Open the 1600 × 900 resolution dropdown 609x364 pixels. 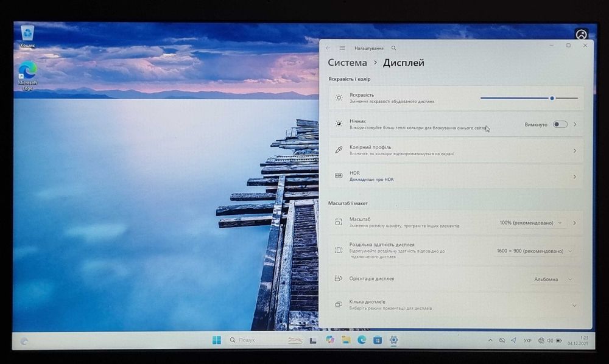tap(534, 251)
